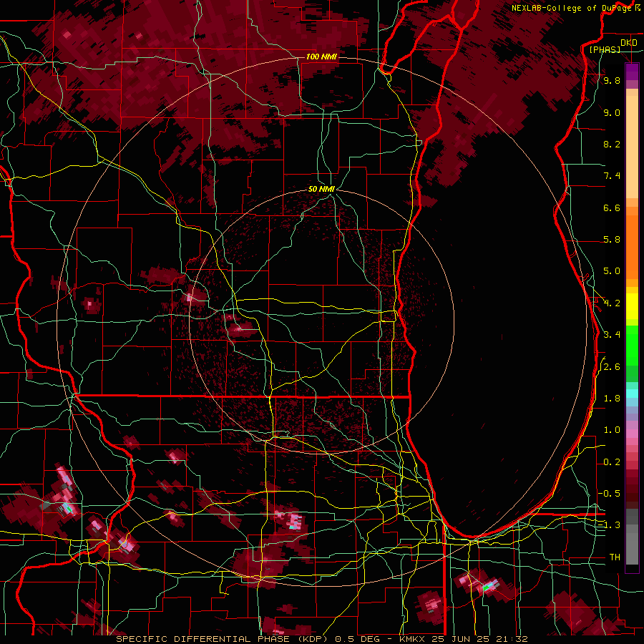The width and height of the screenshot is (644, 644).
Task: Click the SPECIFIC DIFFERENTIAL PHASE (KDP) caption
Action: [224, 639]
